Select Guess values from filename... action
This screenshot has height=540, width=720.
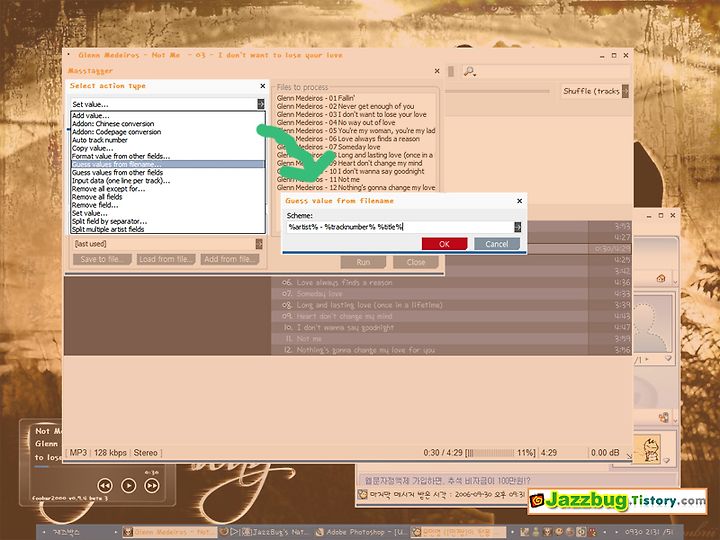168,164
